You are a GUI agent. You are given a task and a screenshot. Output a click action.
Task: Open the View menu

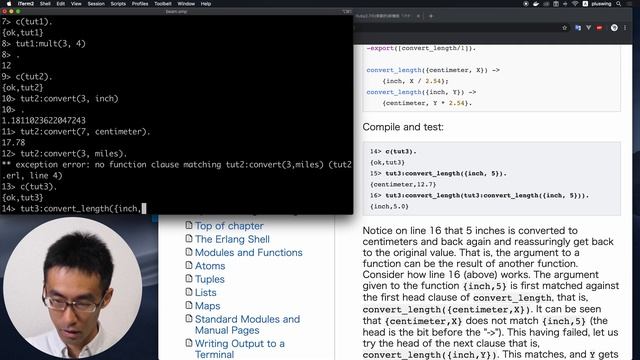click(76, 4)
